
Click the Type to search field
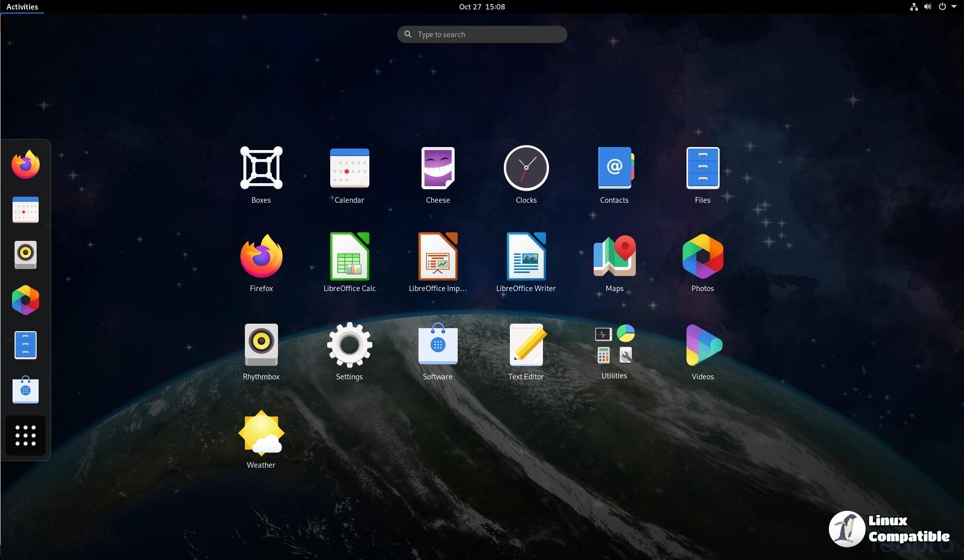click(482, 34)
